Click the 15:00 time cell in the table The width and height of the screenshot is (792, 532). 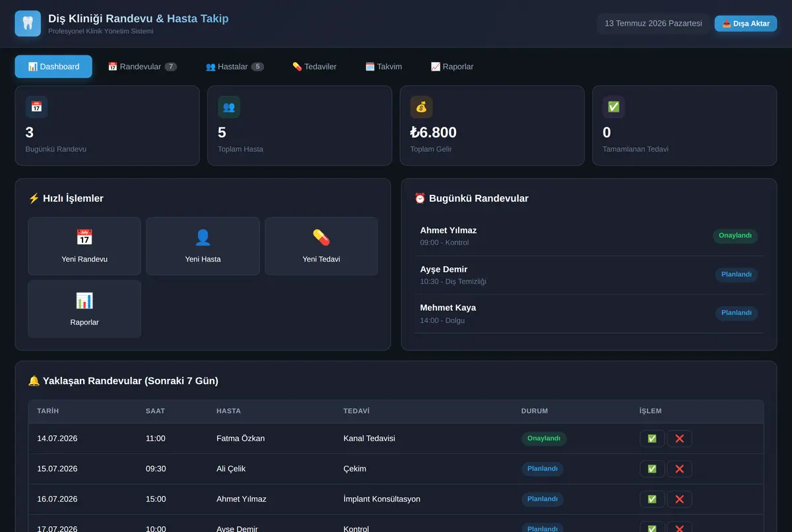click(156, 499)
